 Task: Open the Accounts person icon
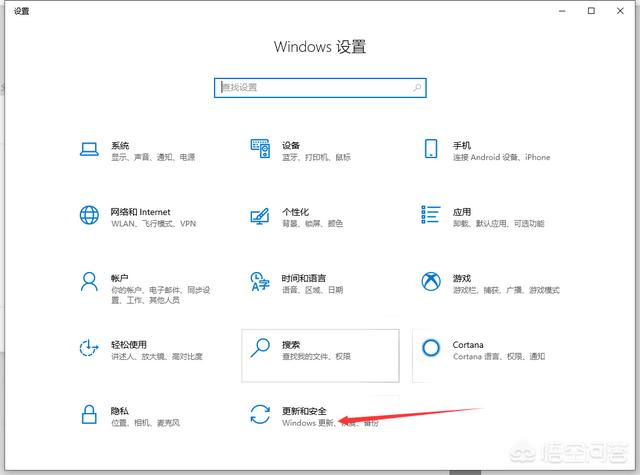pos(89,282)
